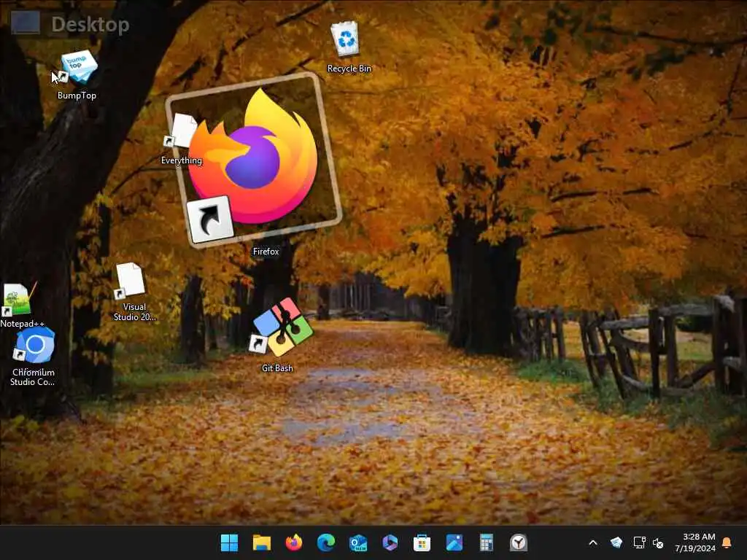747x560 pixels.
Task: Open Calculator from the taskbar
Action: pyautogui.click(x=486, y=542)
